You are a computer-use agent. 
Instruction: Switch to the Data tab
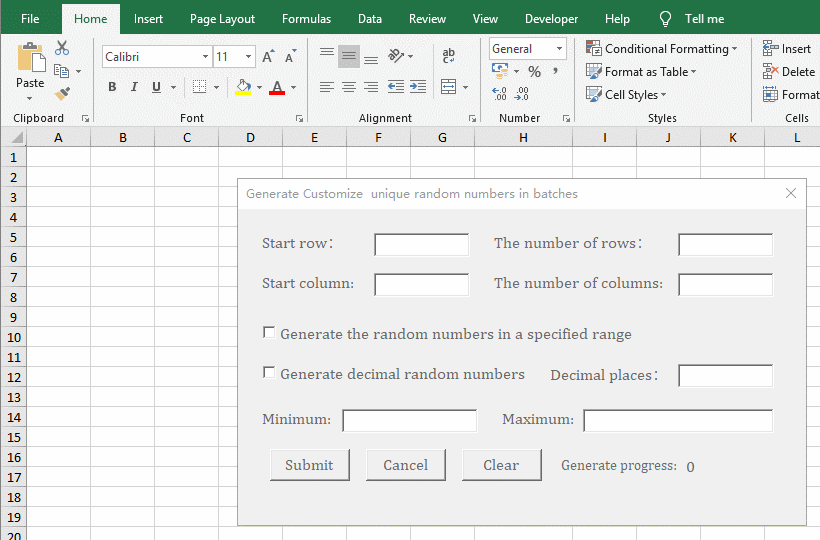(370, 19)
